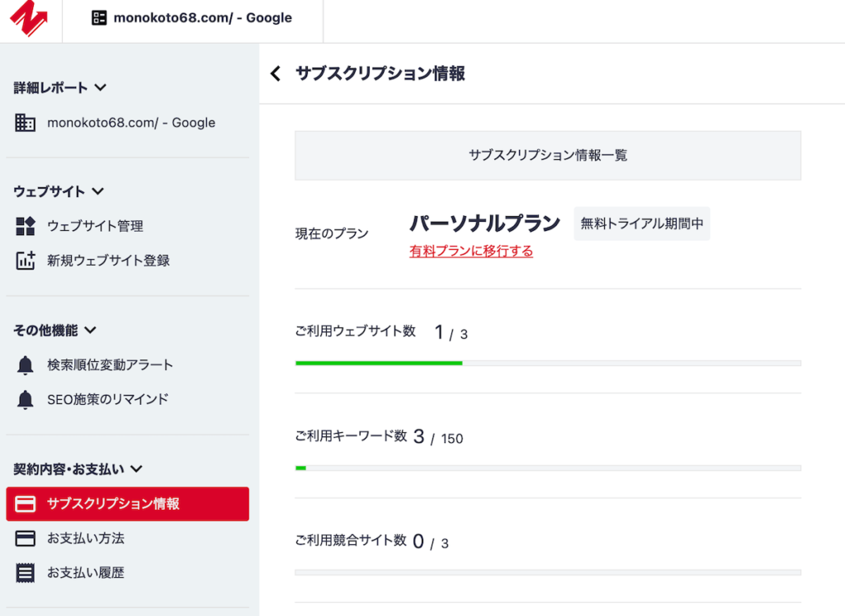Select サブスクリプション情報 in sidebar
This screenshot has width=845, height=616.
pyautogui.click(x=127, y=504)
